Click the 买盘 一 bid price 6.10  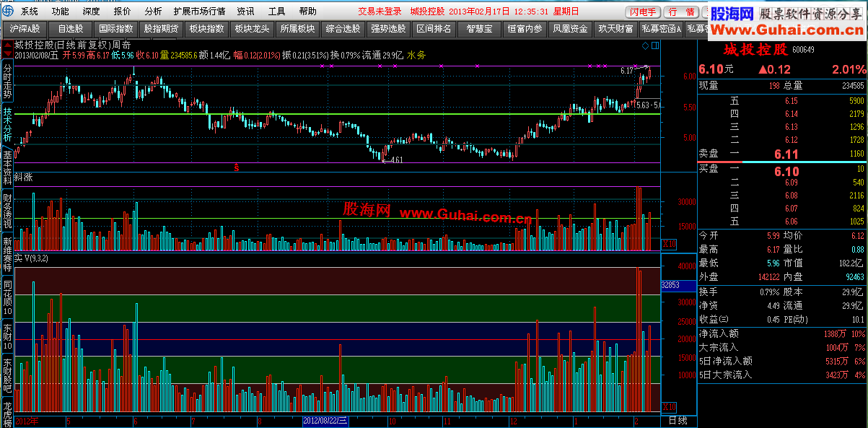786,172
